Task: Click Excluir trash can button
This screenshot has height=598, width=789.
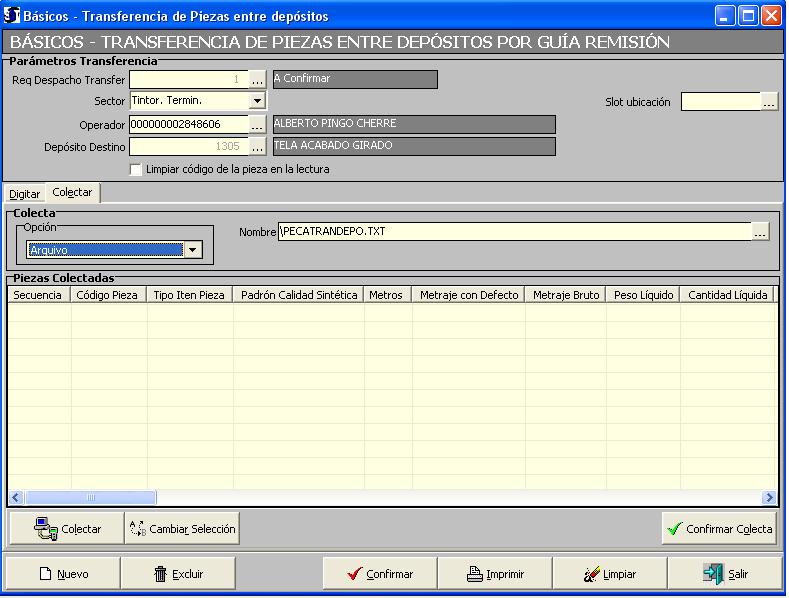Action: point(178,574)
